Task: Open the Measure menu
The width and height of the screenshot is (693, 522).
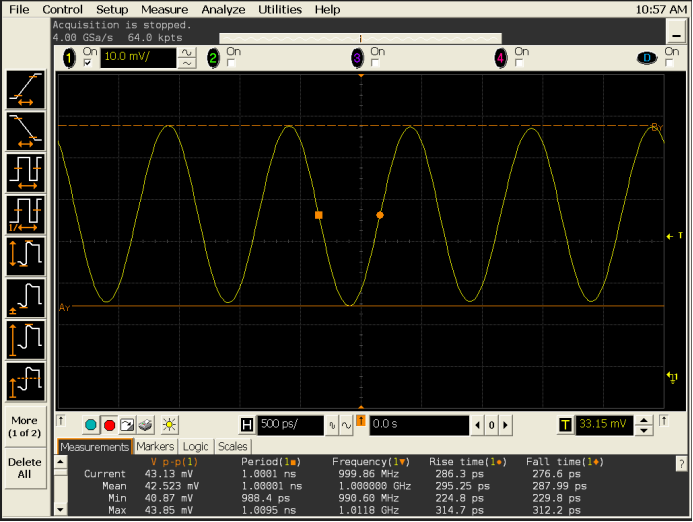Action: [x=164, y=9]
